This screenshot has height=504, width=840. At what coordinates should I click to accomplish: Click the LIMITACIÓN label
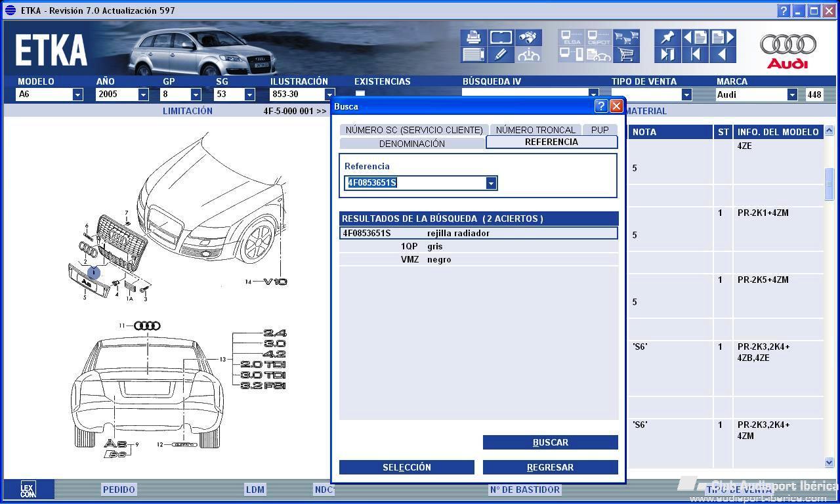(188, 111)
